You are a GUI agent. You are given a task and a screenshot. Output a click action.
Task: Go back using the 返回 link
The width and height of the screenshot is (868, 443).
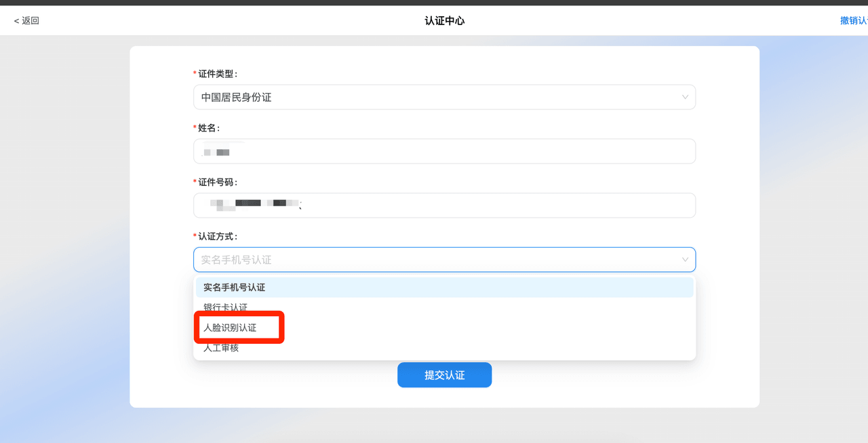click(26, 21)
